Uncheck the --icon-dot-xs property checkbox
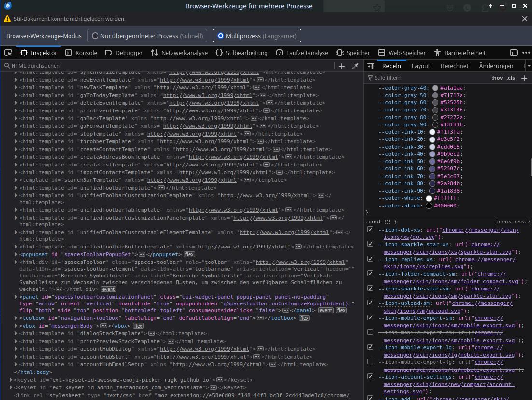Viewport: 532px width, 400px height. (370, 230)
